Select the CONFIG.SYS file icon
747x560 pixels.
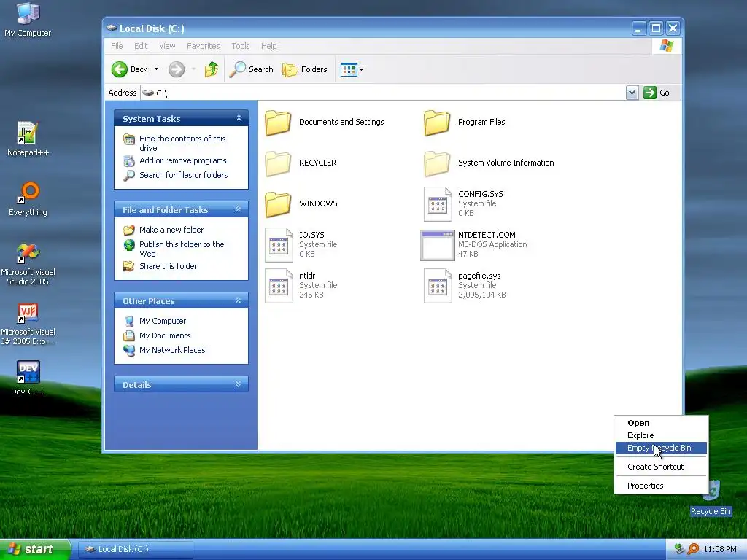tap(438, 204)
